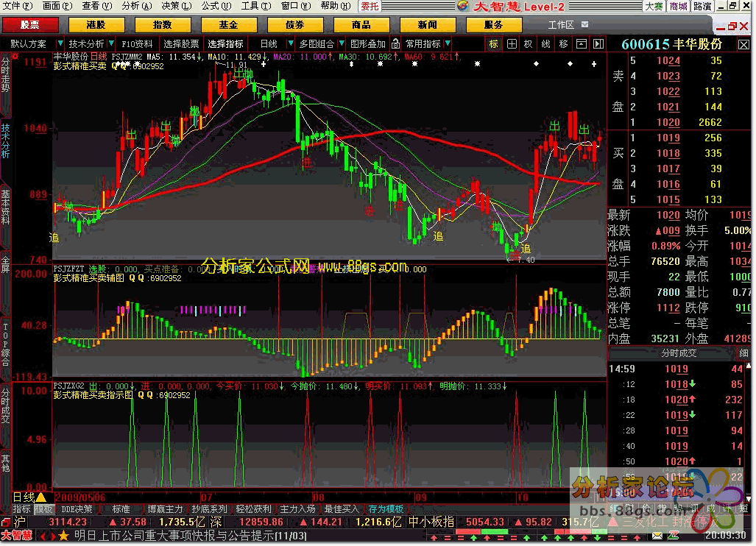Click the 存为模板 link
Viewport: 756px width, 546px height.
click(x=386, y=509)
